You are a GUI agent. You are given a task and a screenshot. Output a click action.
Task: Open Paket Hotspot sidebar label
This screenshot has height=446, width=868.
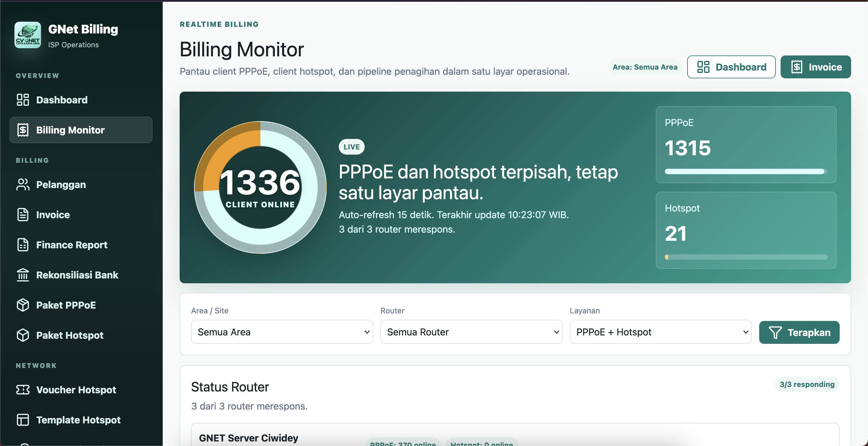[70, 335]
